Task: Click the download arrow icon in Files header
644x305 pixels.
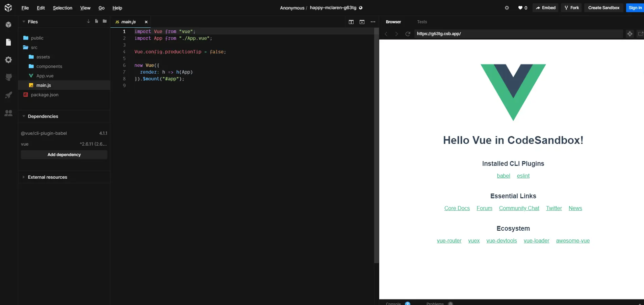Action: point(88,21)
